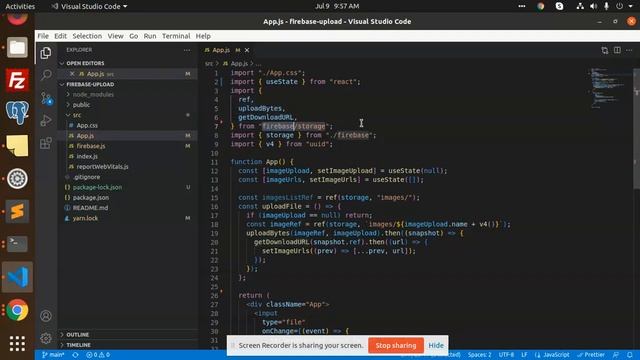Screen dimensions: 640x360
Task: Open yarn.lock file
Action: (85, 218)
